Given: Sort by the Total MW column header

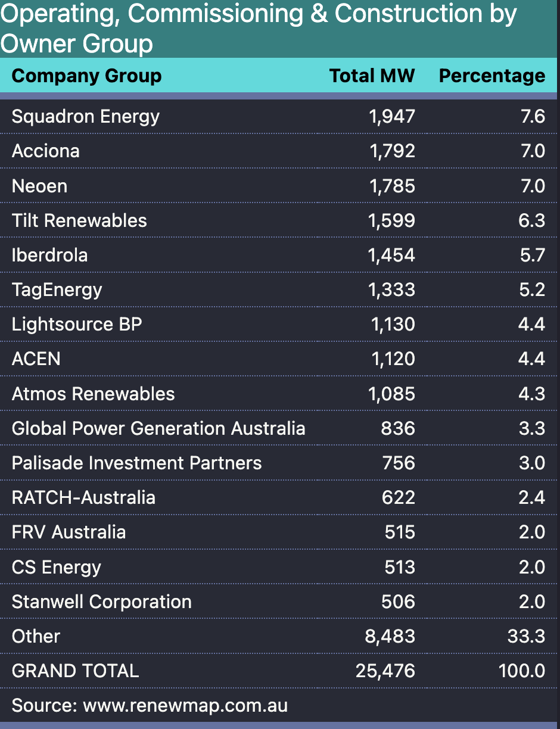Looking at the screenshot, I should pos(372,76).
